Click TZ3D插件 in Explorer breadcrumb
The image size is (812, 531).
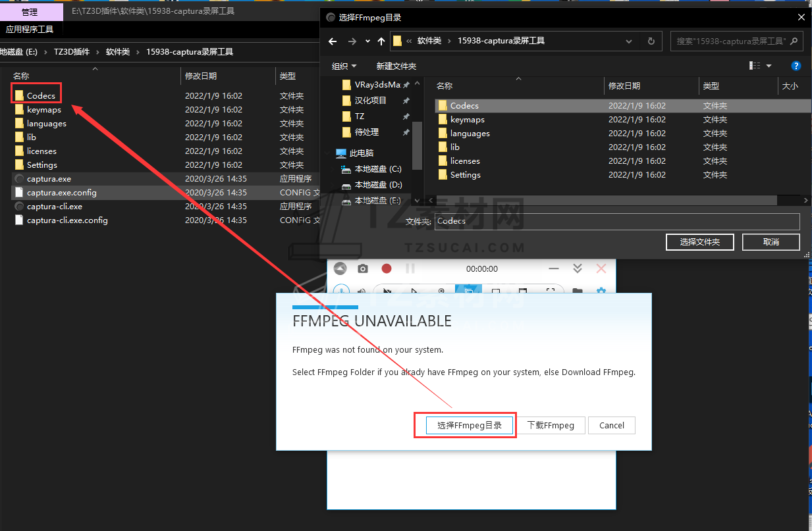click(x=72, y=52)
